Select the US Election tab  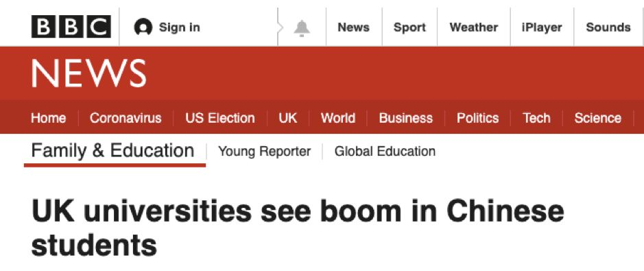tap(219, 118)
